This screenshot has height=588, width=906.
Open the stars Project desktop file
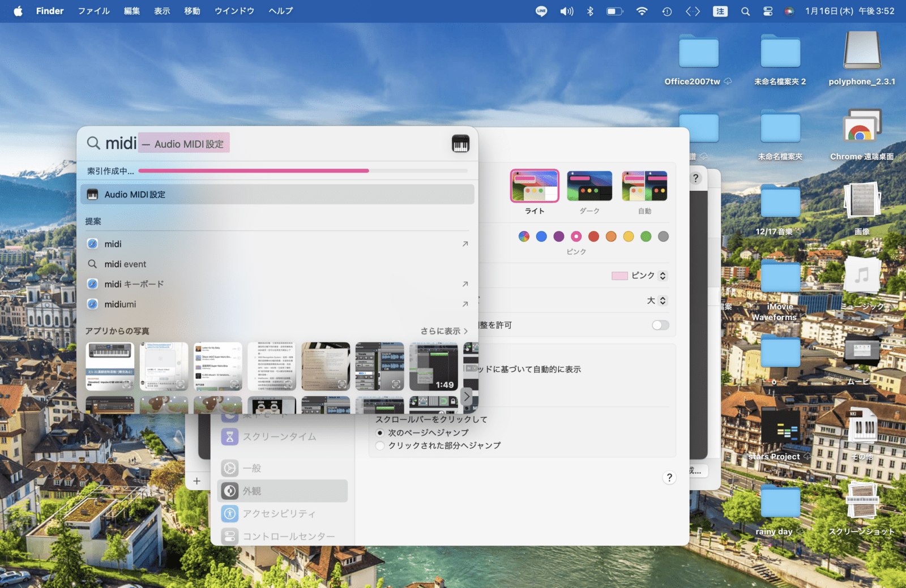point(780,430)
